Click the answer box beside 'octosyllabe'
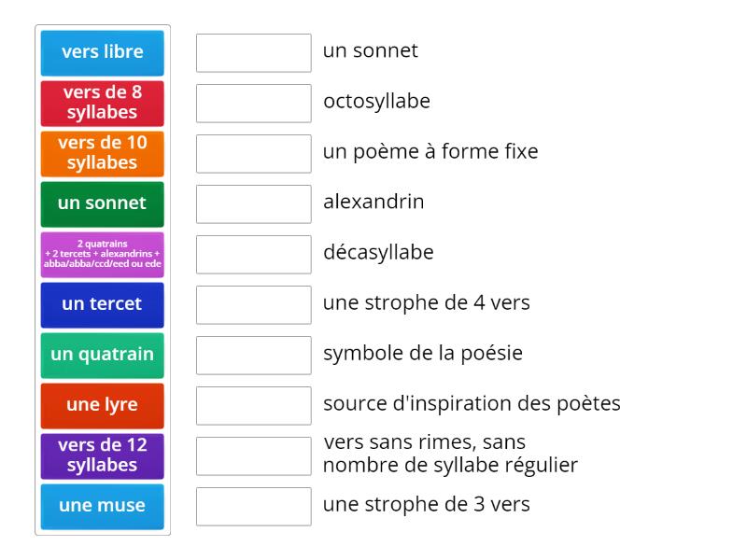This screenshot has height=560, width=747. point(253,104)
